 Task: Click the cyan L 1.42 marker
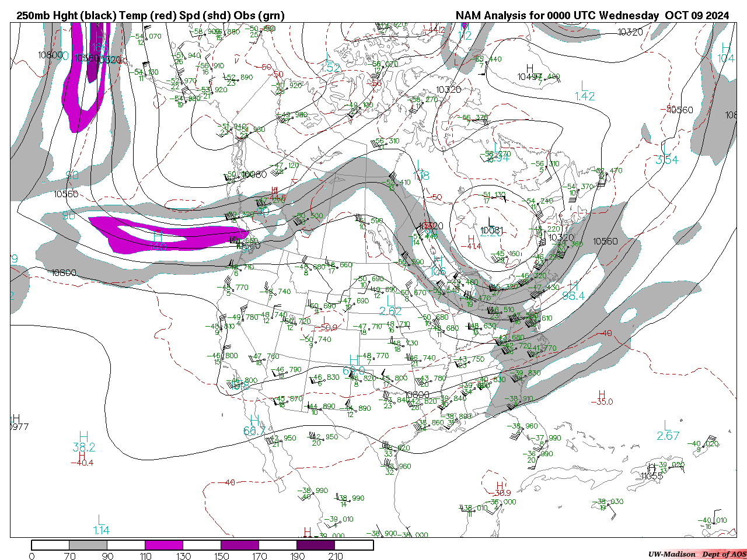pos(584,91)
